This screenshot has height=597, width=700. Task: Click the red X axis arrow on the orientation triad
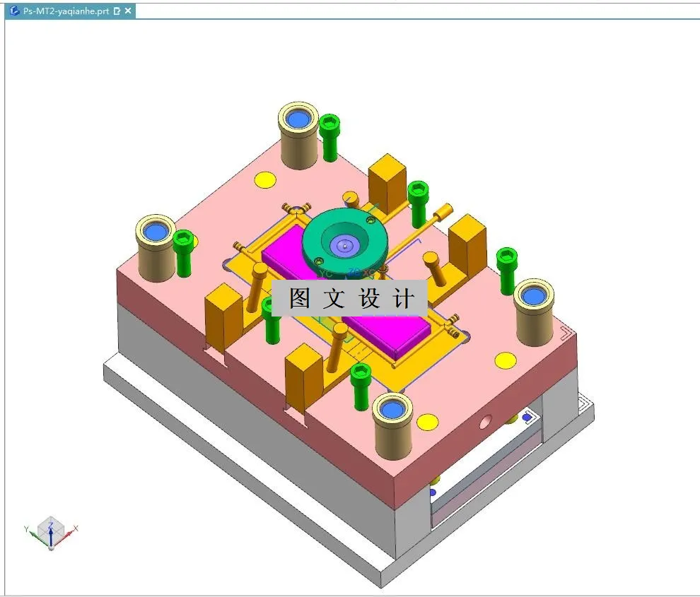[x=68, y=533]
